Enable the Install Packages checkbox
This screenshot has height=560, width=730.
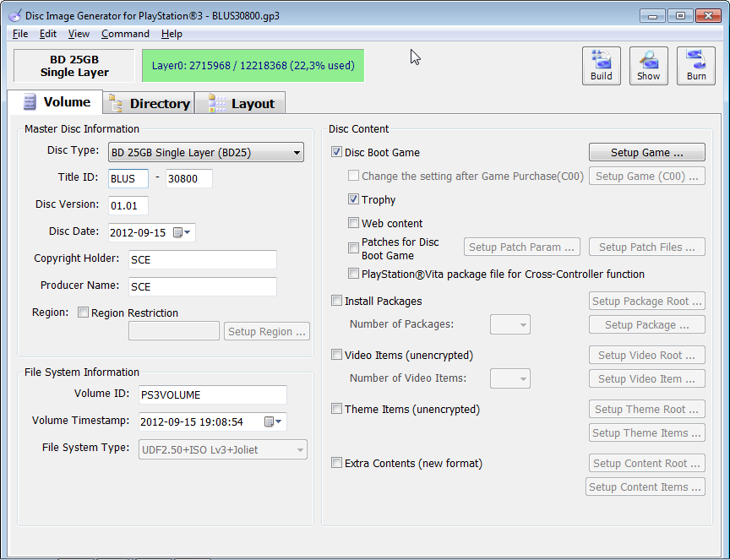336,300
